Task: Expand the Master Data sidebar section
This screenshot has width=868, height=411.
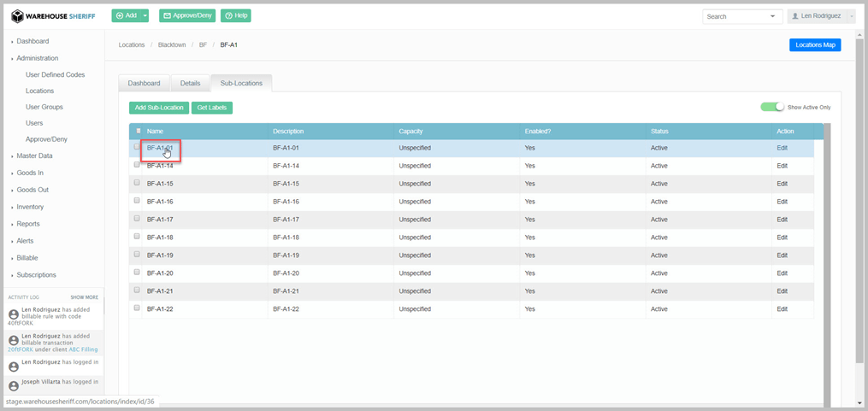Action: tap(34, 156)
